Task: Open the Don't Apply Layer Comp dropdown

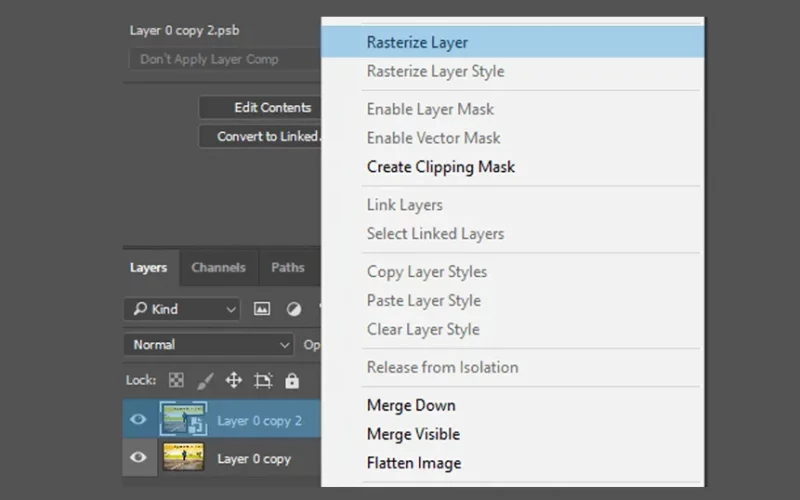Action: 225,59
